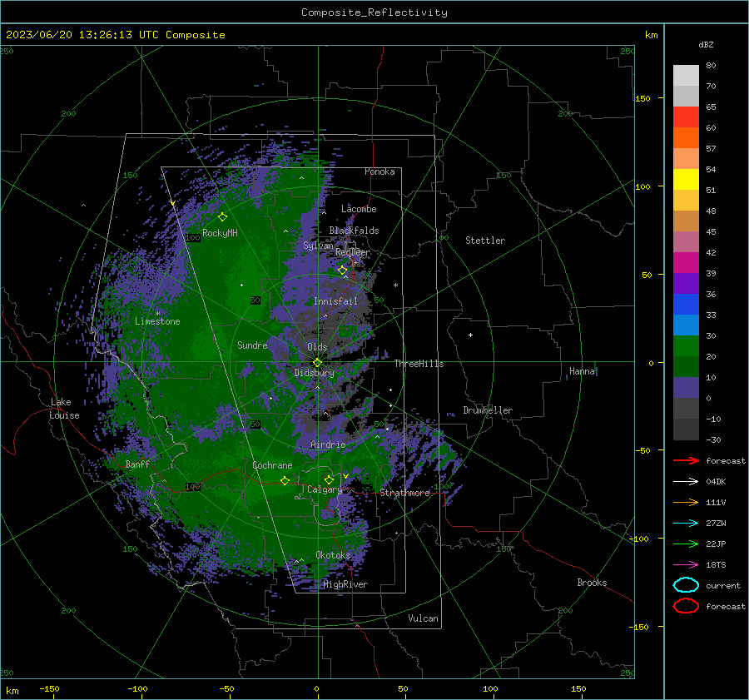The width and height of the screenshot is (749, 700).
Task: Click the asterisk marker east of Innisfail
Action: pos(395,285)
